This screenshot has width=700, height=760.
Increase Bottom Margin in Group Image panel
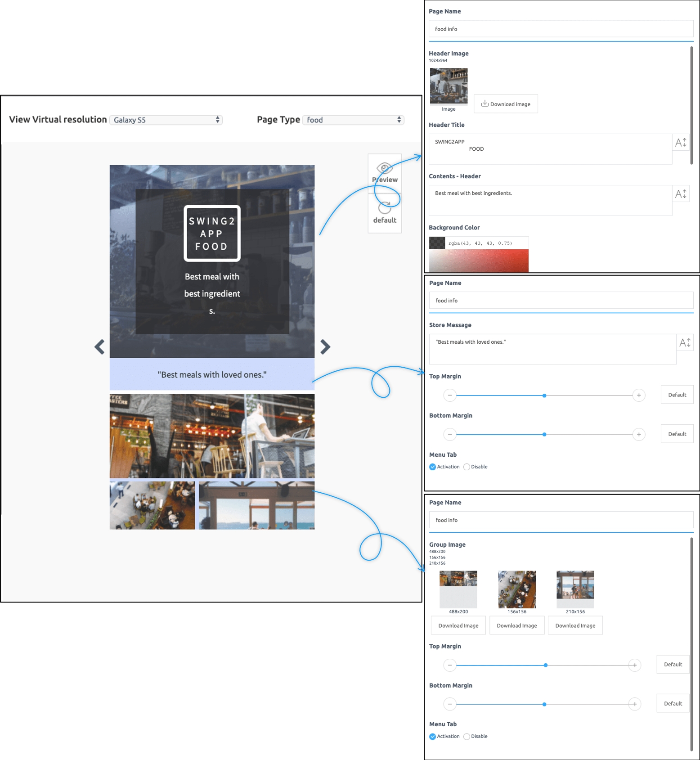[635, 704]
